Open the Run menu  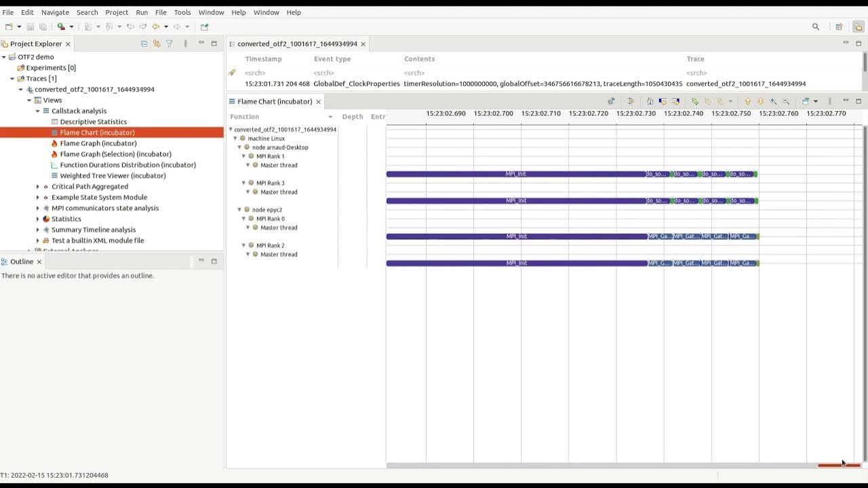[142, 12]
